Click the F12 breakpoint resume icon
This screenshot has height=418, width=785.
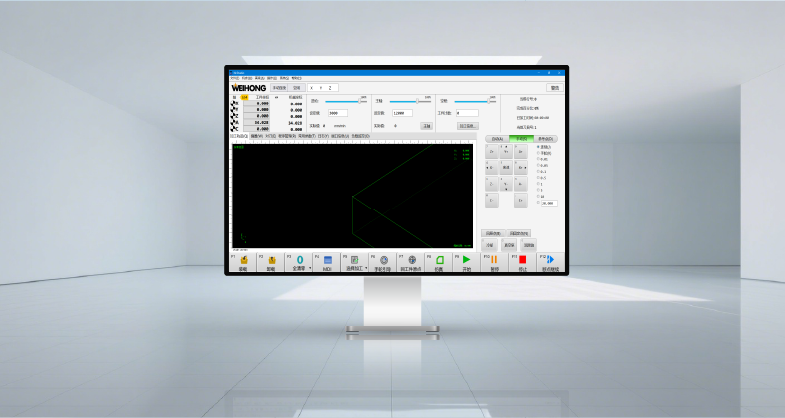(550, 260)
